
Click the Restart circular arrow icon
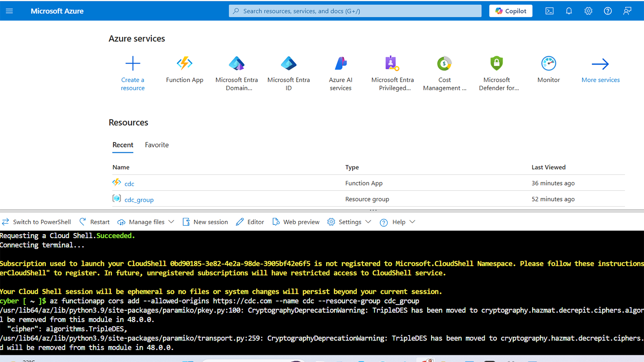(x=83, y=222)
